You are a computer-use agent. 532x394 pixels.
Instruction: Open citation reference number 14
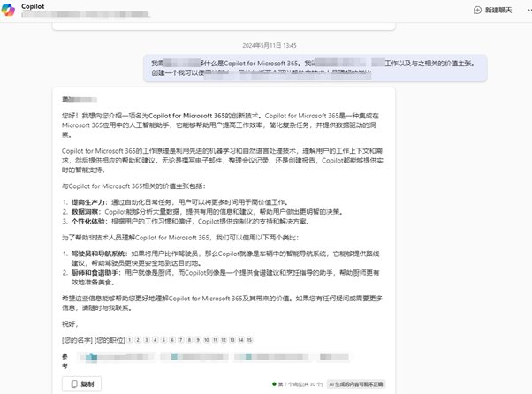pyautogui.click(x=241, y=340)
